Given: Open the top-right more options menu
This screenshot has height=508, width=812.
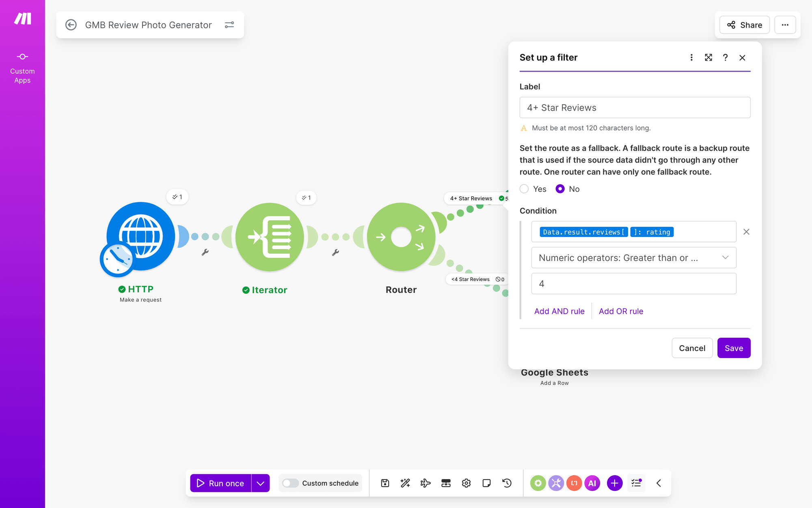Looking at the screenshot, I should point(785,25).
